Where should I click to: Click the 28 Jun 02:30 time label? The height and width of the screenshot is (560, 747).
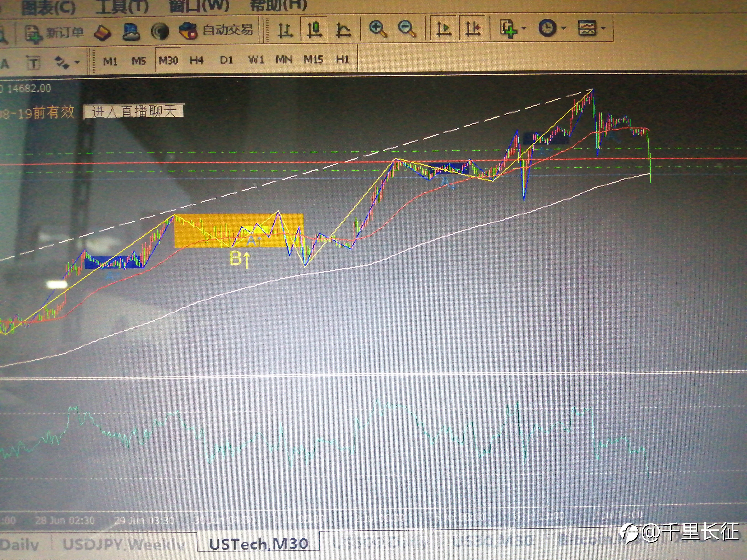tap(65, 520)
